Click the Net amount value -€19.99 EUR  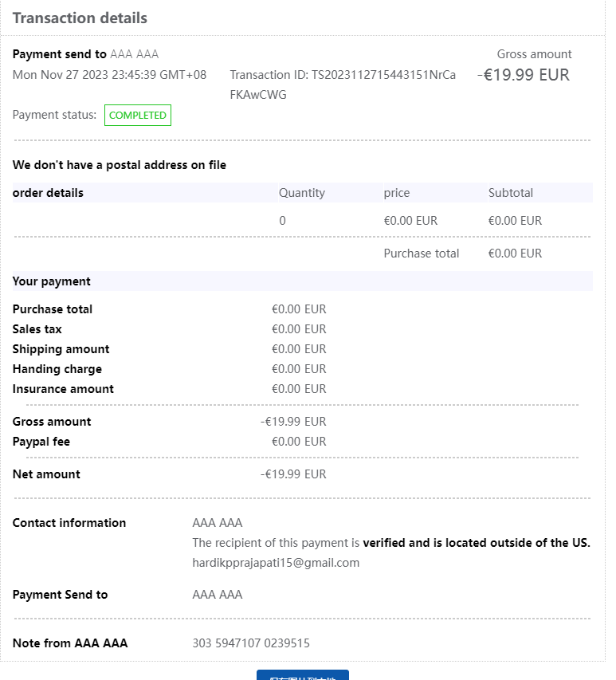[x=293, y=474]
